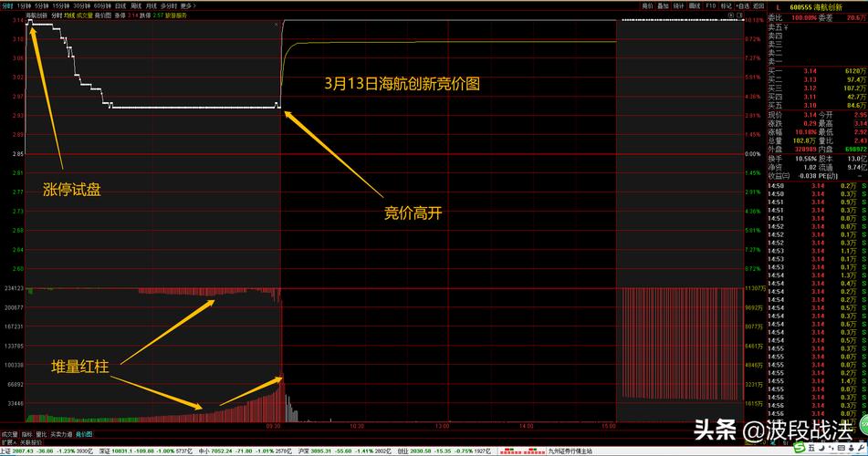Click the 买四 bid row at 3.11
868x456 pixels.
point(817,97)
